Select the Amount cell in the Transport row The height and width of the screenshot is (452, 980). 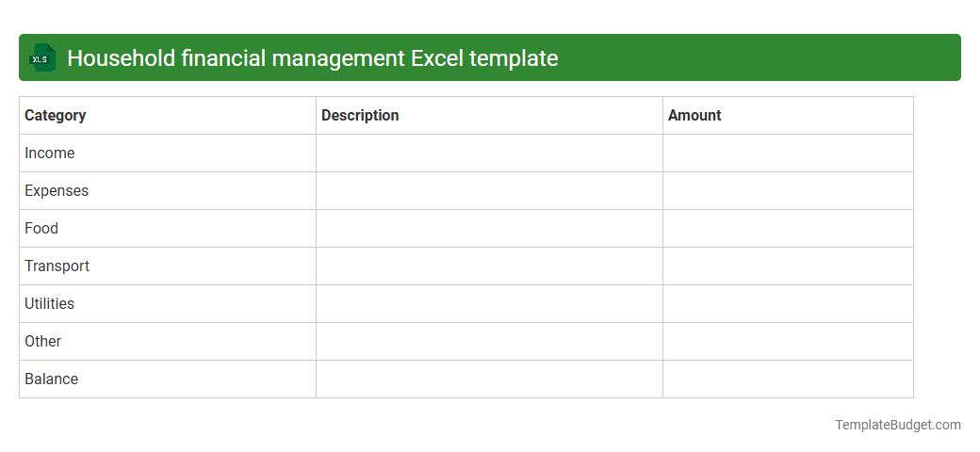click(788, 266)
